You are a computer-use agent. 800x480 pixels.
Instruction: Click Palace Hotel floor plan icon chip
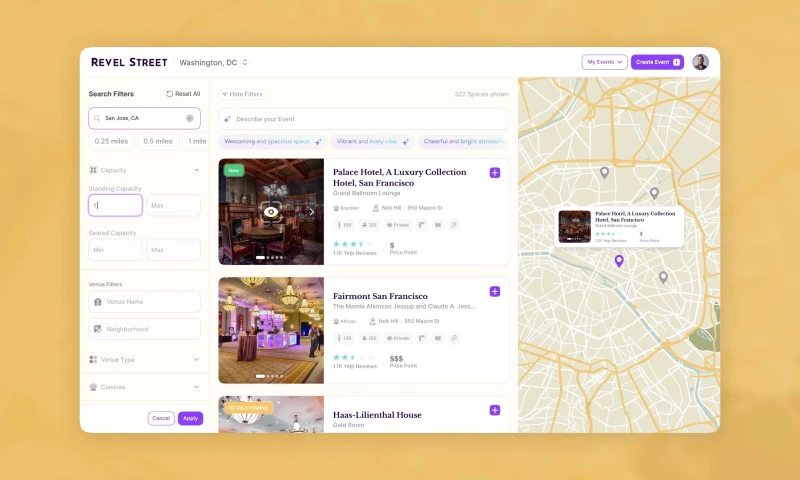click(x=422, y=225)
